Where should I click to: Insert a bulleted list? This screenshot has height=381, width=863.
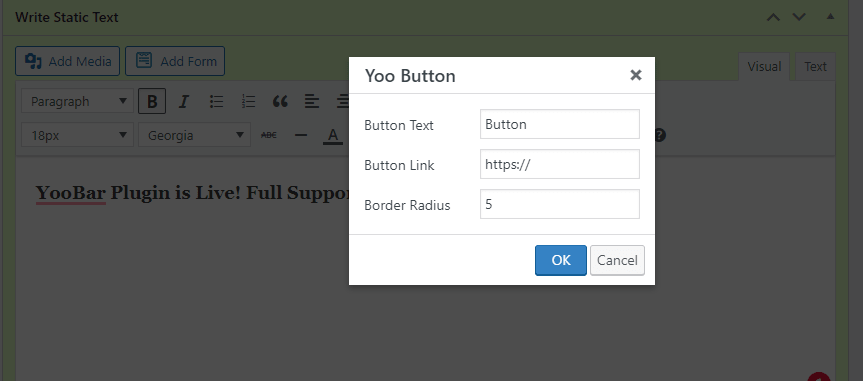click(x=216, y=101)
